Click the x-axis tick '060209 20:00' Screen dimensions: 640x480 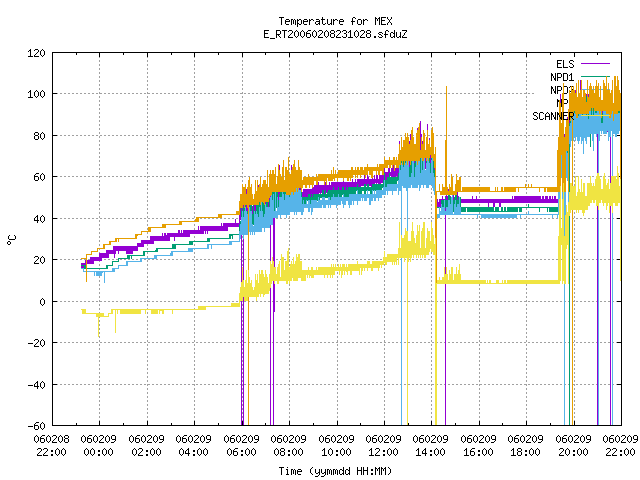(x=574, y=446)
